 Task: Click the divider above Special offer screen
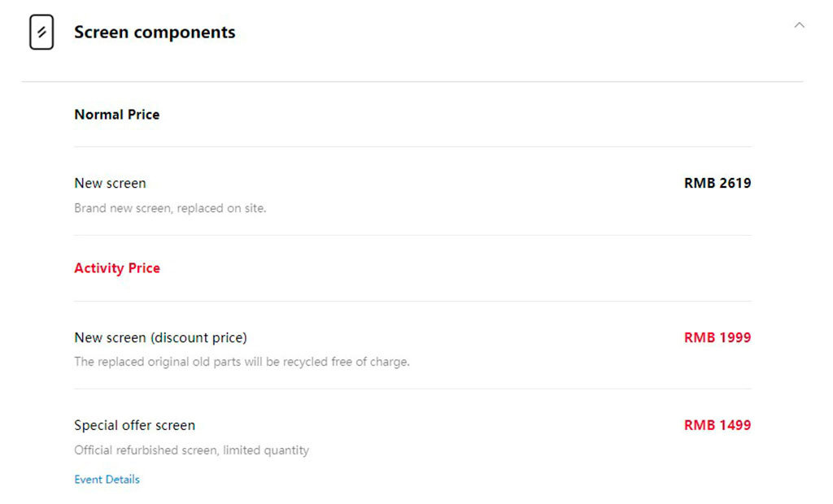pos(412,389)
